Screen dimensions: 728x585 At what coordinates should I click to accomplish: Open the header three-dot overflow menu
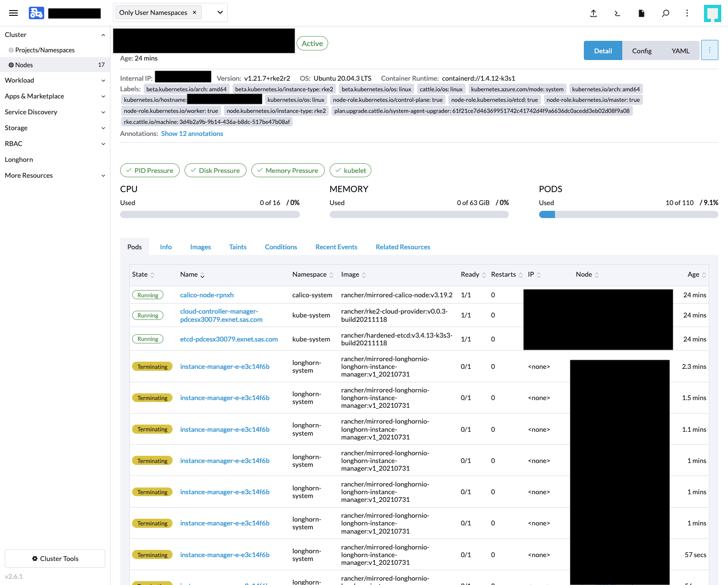click(x=687, y=13)
